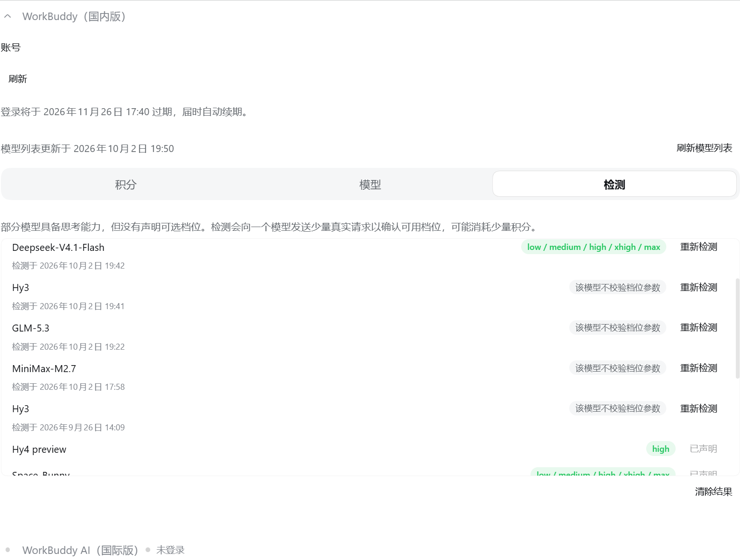740x560 pixels.
Task: Click 检测于 2026年10月2日 17:58 timestamp
Action: point(68,387)
